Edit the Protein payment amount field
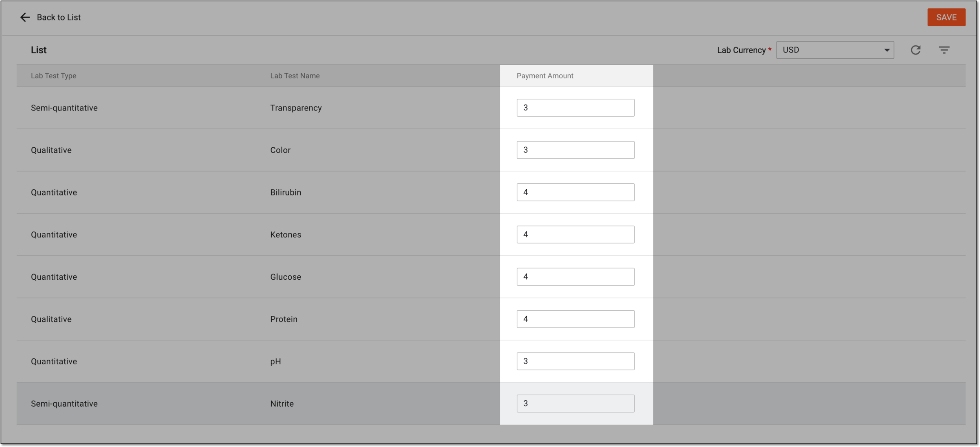The width and height of the screenshot is (980, 447). point(575,319)
